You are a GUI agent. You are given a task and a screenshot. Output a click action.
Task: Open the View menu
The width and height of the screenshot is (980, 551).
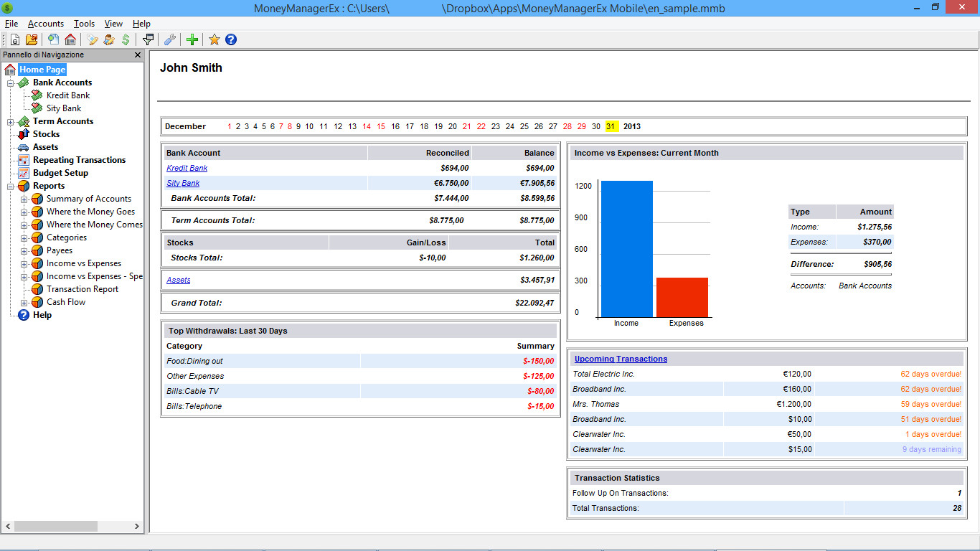[113, 24]
